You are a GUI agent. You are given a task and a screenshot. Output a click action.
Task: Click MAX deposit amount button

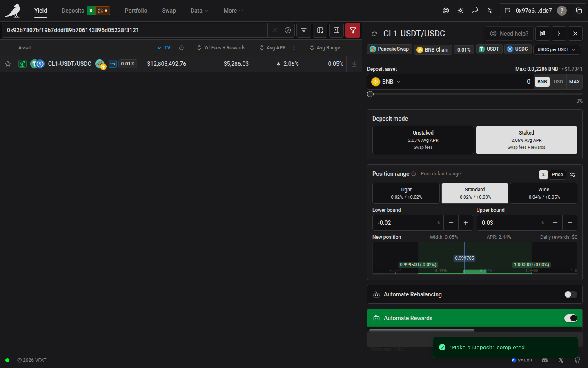click(575, 82)
